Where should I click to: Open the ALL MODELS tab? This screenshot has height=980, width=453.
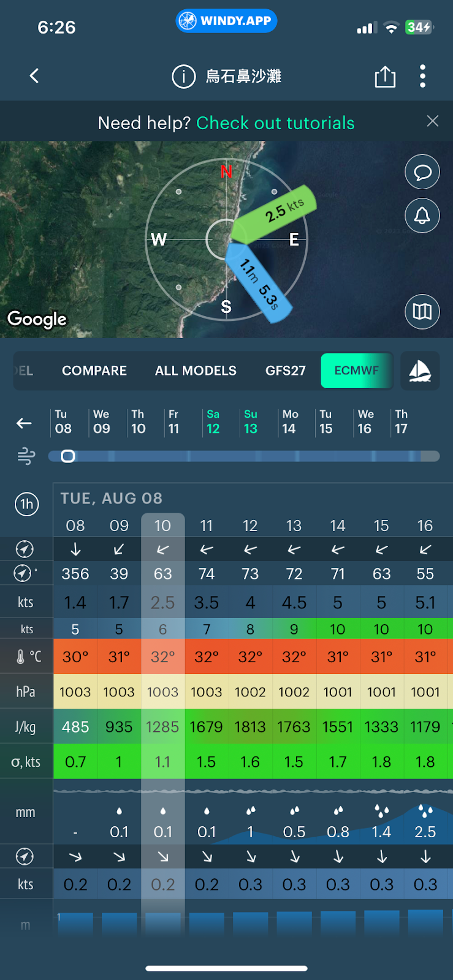[196, 371]
